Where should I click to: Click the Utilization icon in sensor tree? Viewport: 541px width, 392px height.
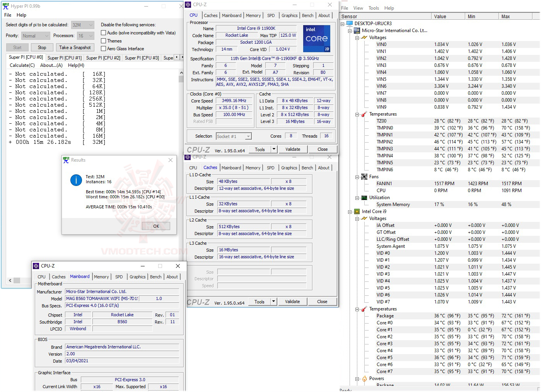point(364,198)
